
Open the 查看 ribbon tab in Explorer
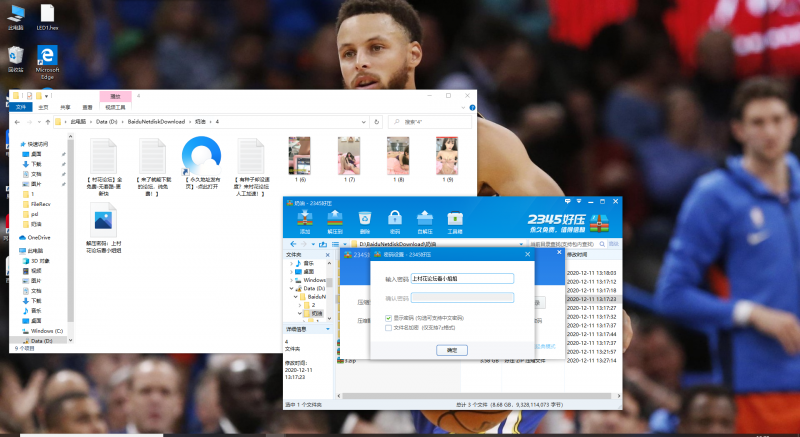pos(88,107)
